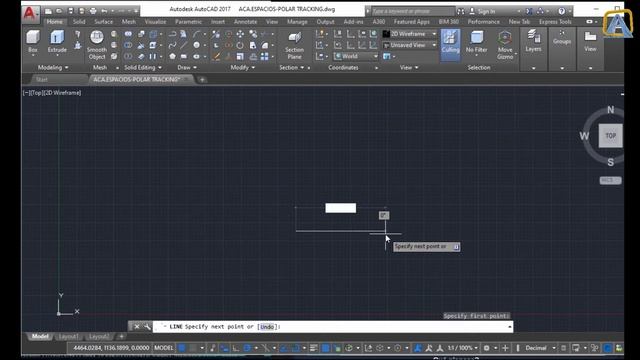
Task: Select the Box solid tool
Action: 33,42
